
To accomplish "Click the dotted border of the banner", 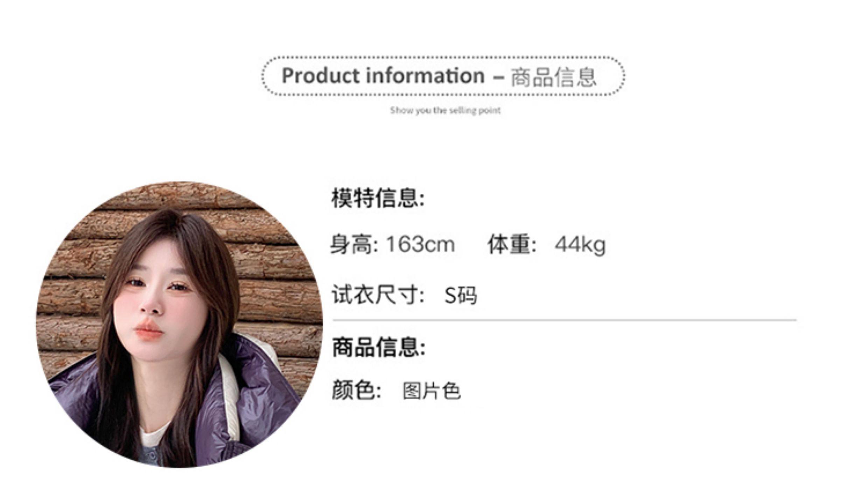I will pyautogui.click(x=443, y=57).
